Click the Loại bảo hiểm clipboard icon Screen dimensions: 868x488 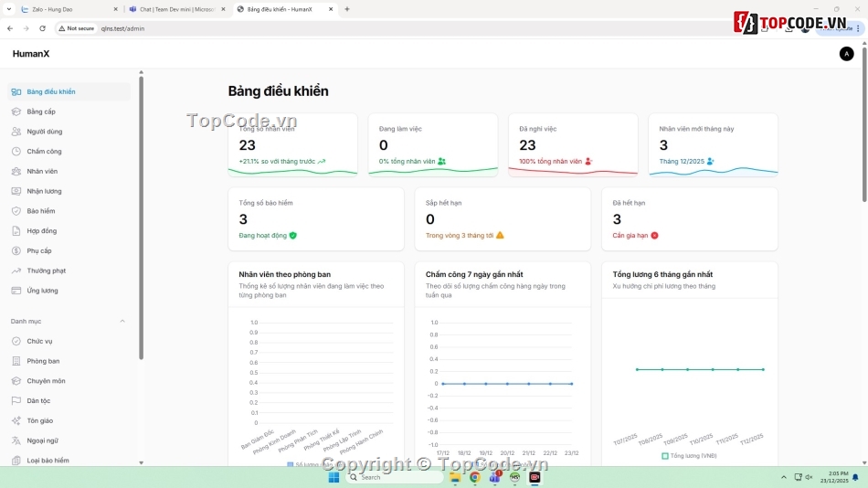[16, 461]
